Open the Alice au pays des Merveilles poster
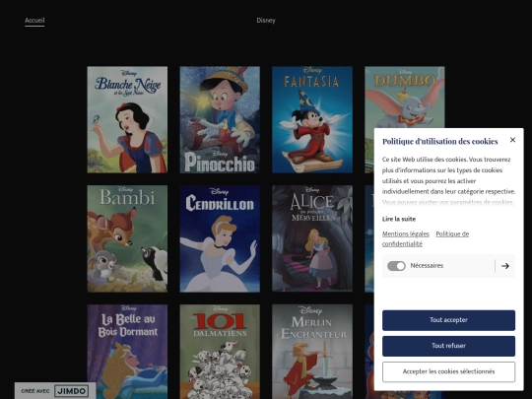The height and width of the screenshot is (399, 532). [x=312, y=238]
